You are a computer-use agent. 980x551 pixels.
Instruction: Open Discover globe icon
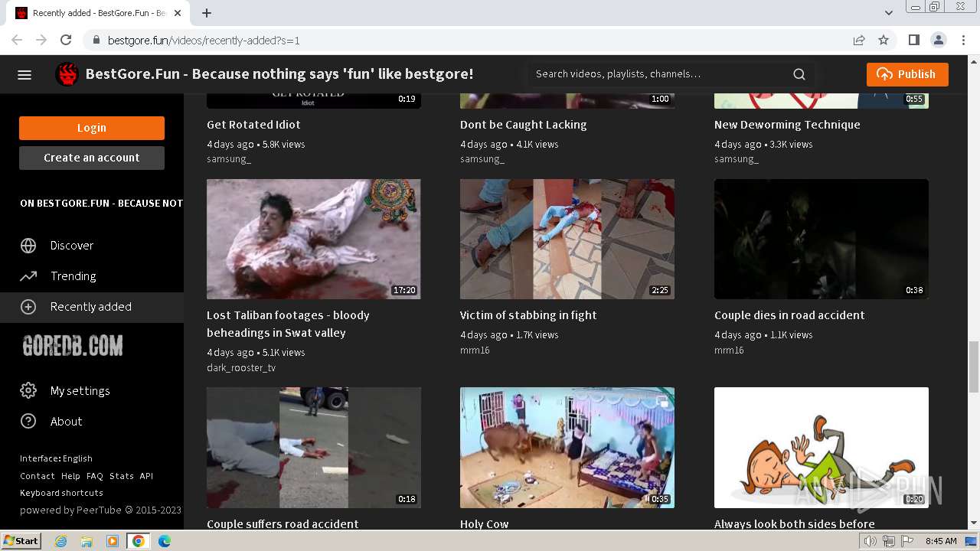(28, 246)
